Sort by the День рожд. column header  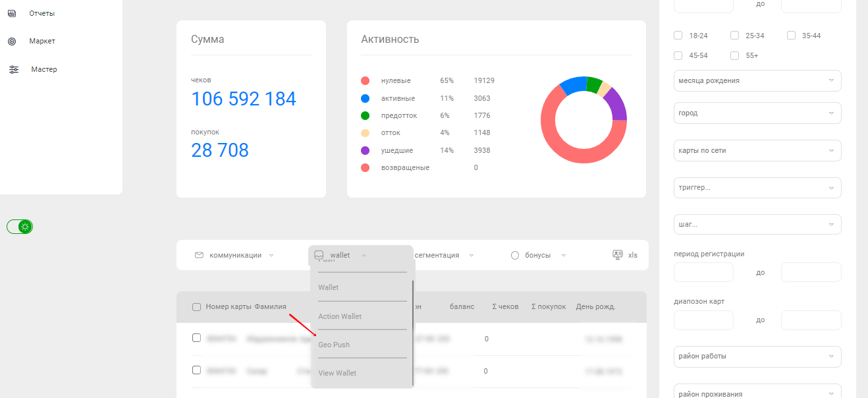(596, 307)
